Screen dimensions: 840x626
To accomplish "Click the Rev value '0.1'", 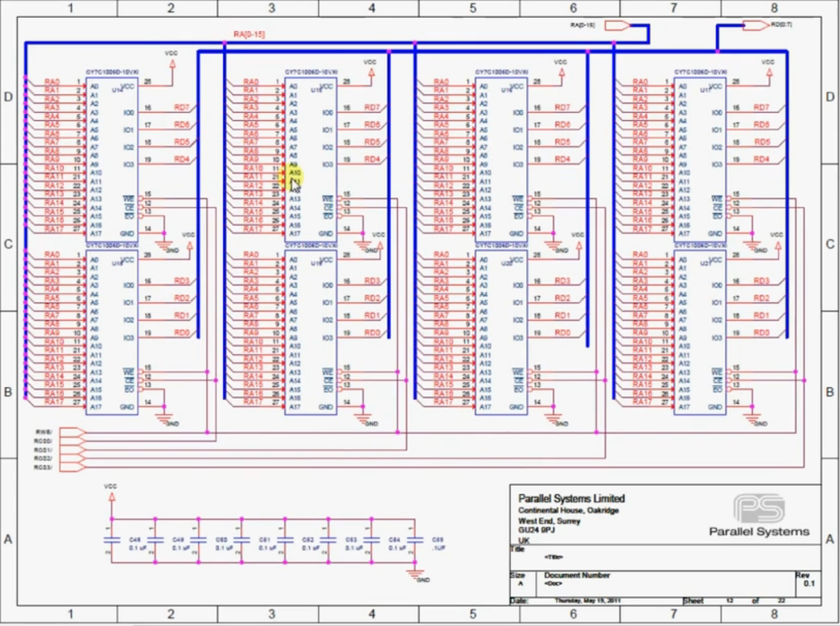I will coord(809,584).
